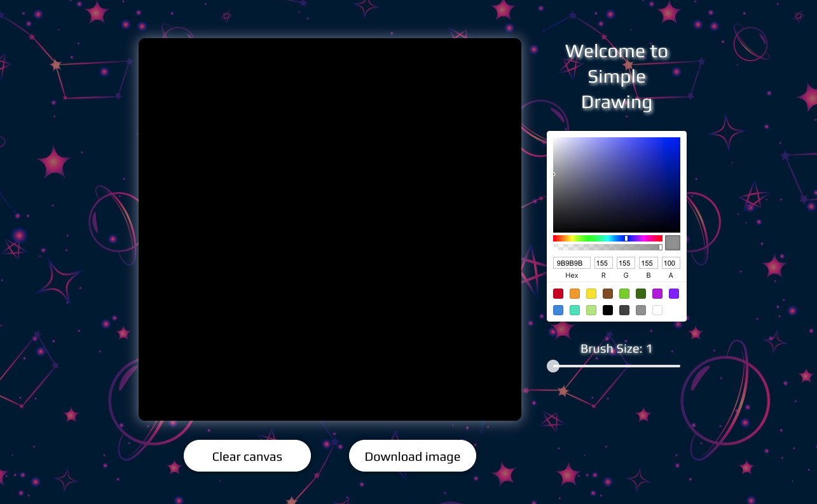817x504 pixels.
Task: Click the rainbow hue slider bar
Action: coord(607,238)
